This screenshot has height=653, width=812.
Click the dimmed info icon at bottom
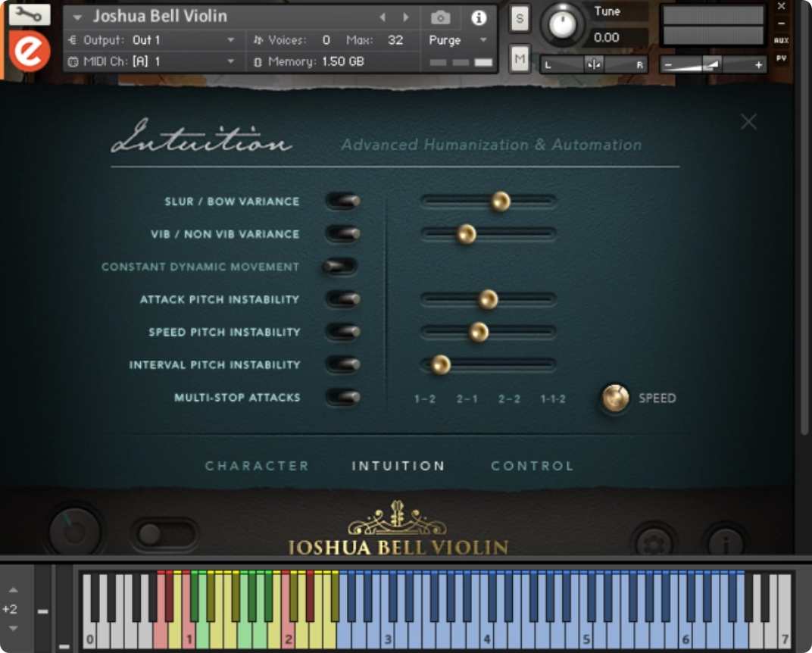pos(726,543)
